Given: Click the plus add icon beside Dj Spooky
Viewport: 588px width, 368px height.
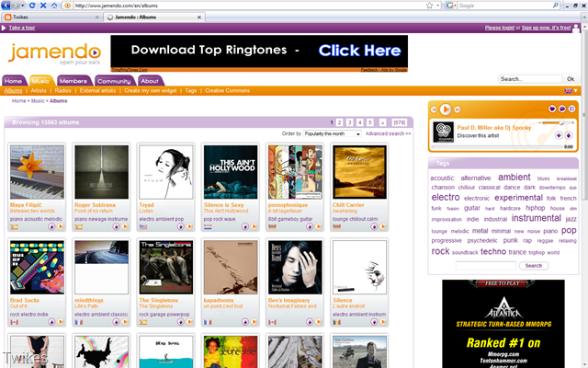Looking at the screenshot, I should (x=559, y=135).
